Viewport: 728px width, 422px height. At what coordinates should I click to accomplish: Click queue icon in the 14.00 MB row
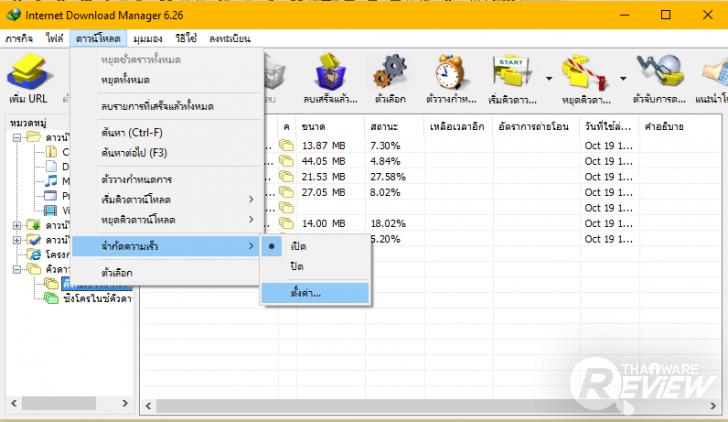point(286,223)
